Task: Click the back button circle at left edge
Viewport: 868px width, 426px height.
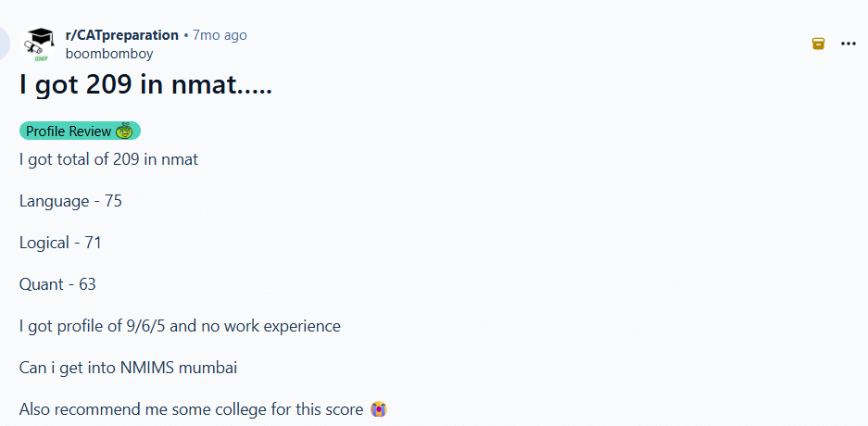Action: tap(3, 43)
